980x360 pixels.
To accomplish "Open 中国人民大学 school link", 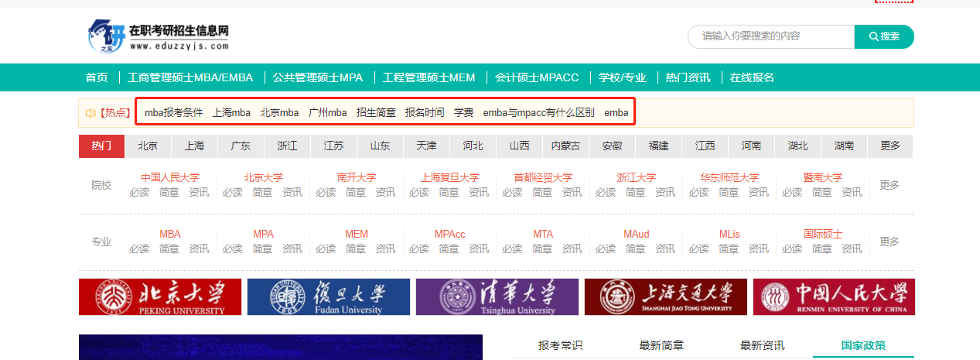I will 170,177.
